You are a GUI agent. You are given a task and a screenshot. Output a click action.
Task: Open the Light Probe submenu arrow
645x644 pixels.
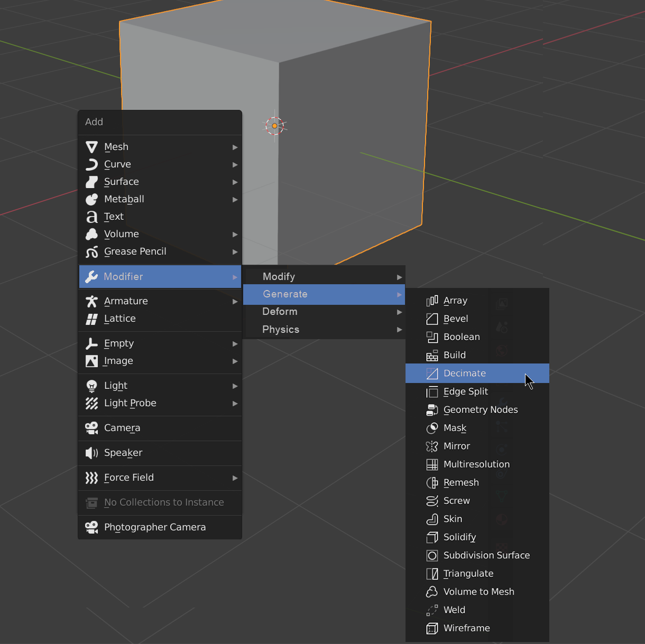pos(235,403)
